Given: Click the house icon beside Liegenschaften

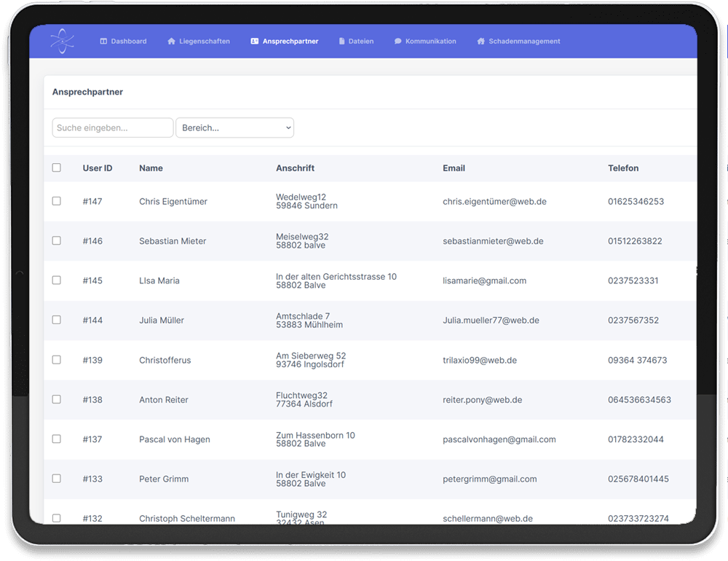Looking at the screenshot, I should (x=172, y=42).
